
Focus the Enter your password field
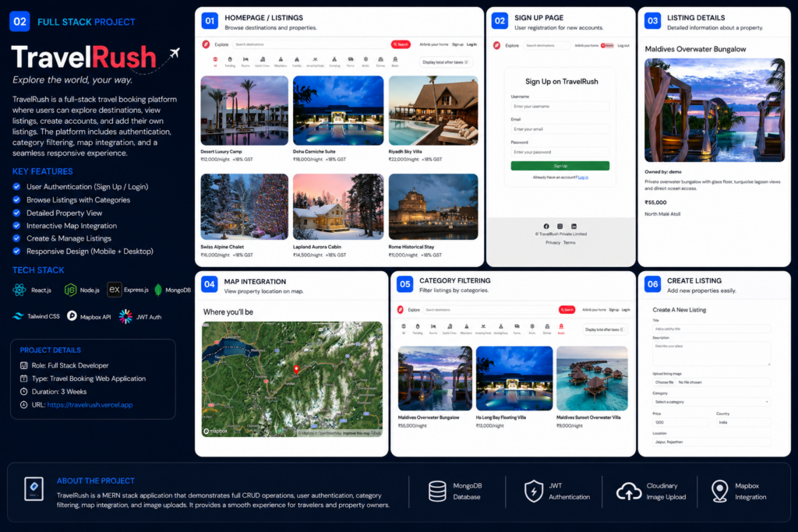[x=560, y=152]
